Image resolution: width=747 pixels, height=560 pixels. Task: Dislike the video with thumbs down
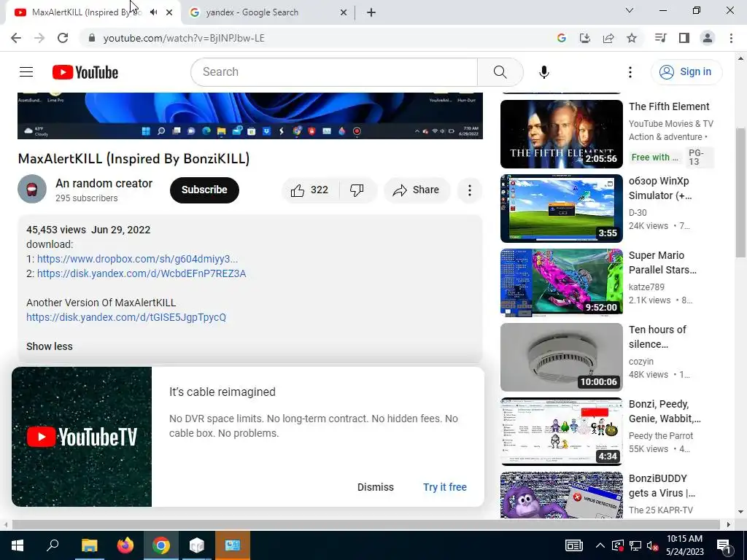[357, 190]
